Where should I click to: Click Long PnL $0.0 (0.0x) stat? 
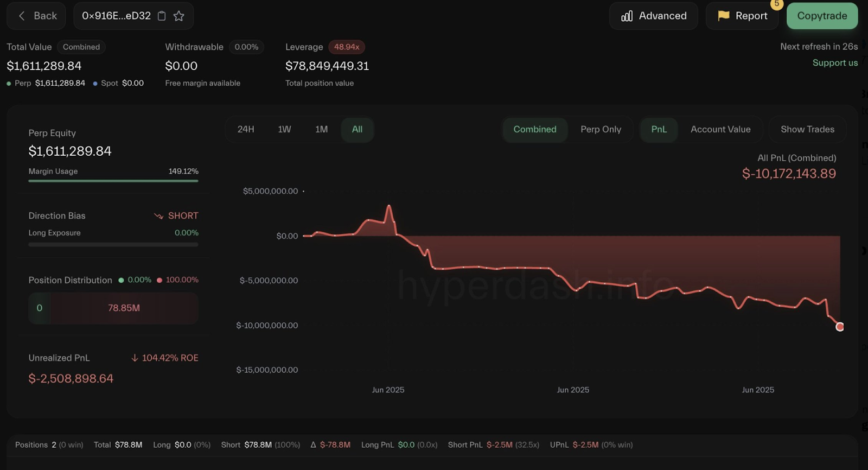click(399, 444)
